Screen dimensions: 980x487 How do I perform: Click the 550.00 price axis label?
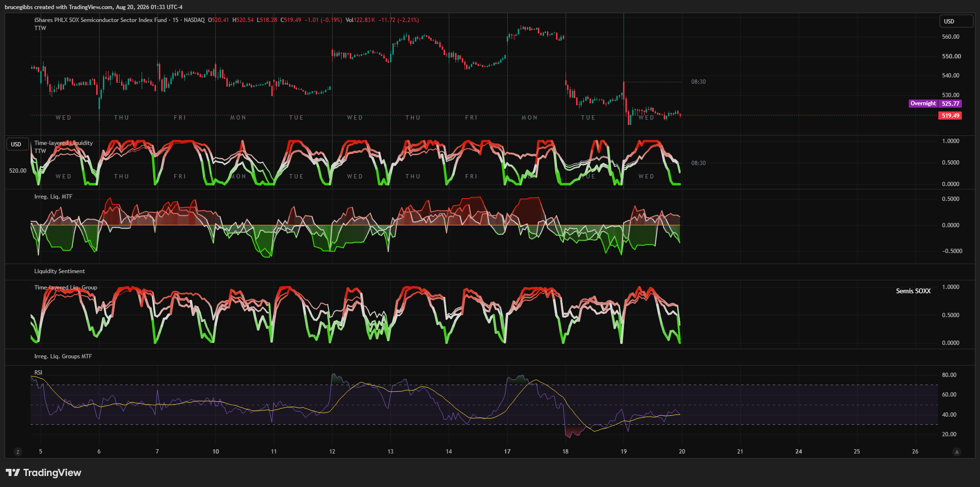951,56
